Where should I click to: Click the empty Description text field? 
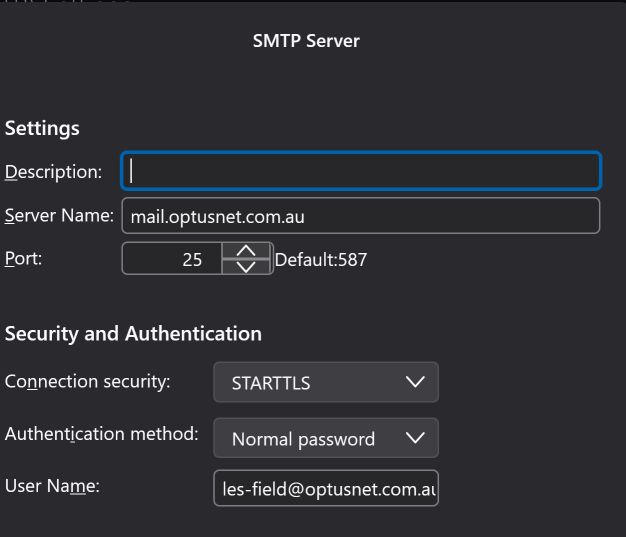pos(360,171)
